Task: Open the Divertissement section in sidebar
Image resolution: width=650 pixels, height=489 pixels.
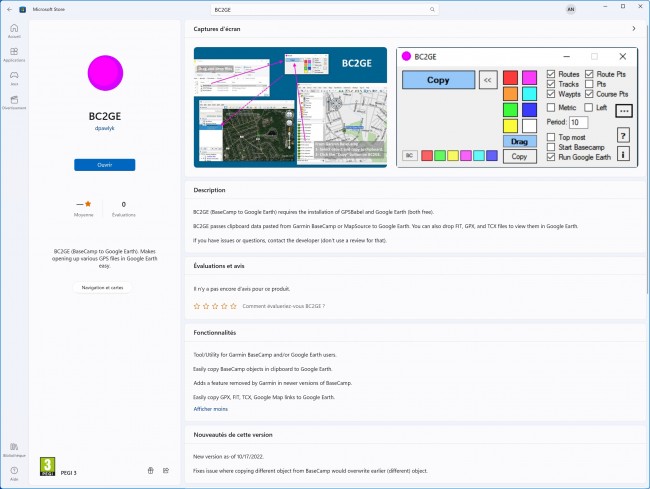Action: click(x=14, y=102)
